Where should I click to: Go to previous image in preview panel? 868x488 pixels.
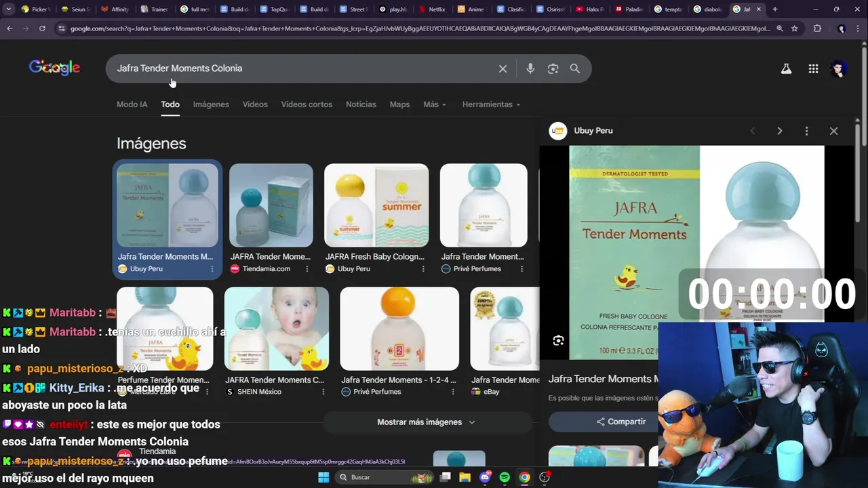[752, 131]
